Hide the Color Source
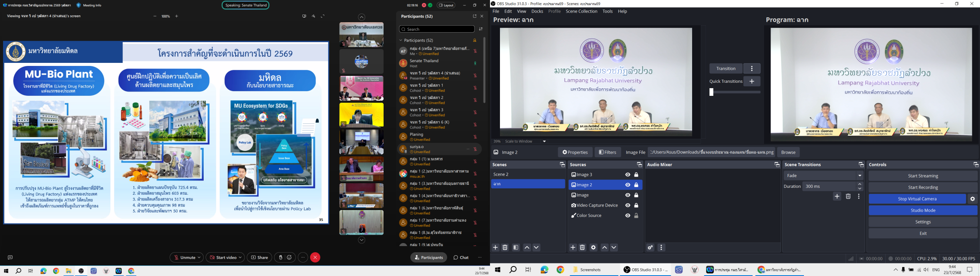Viewport: 980px width, 276px height. [x=627, y=215]
